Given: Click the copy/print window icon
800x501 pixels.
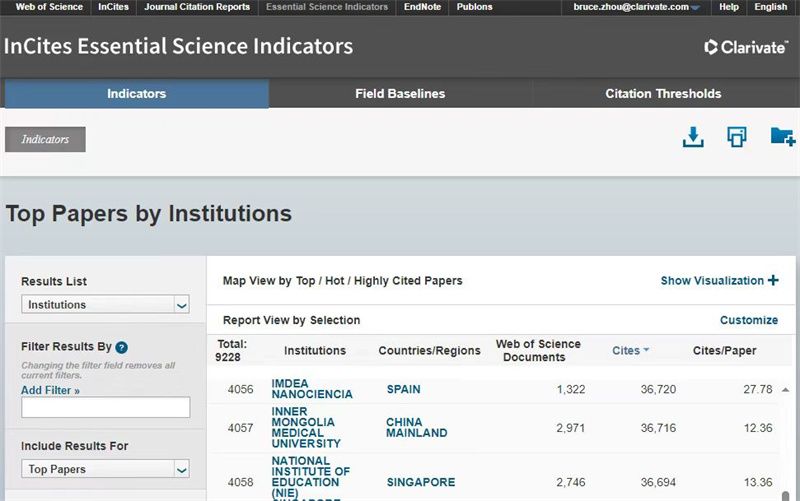Looking at the screenshot, I should pyautogui.click(x=737, y=137).
